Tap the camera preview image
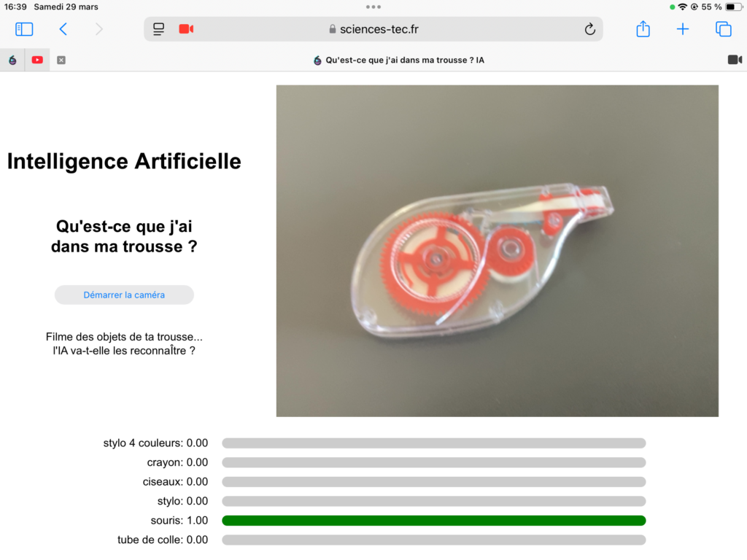 point(498,251)
